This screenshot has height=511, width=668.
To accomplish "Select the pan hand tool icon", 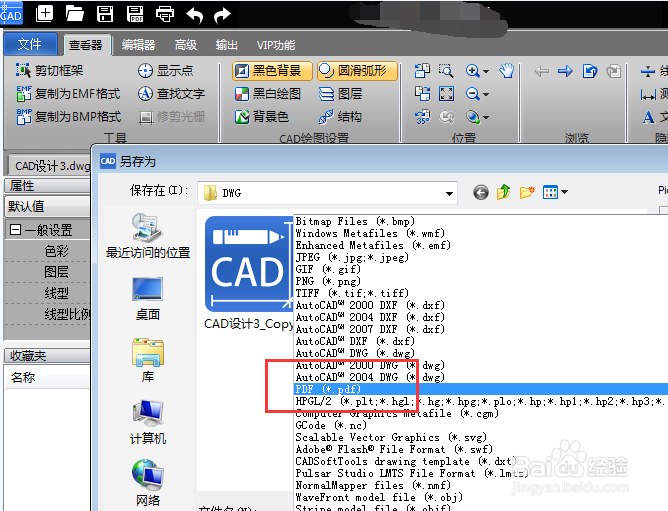I will (x=507, y=70).
